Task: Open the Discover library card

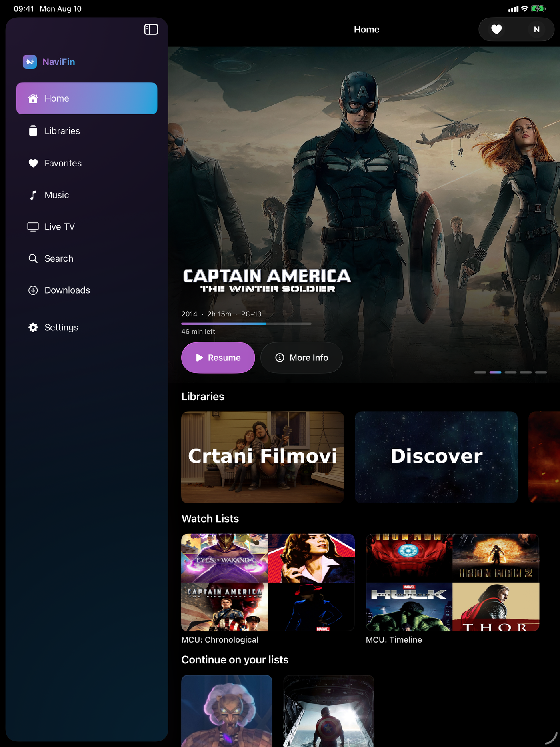Action: coord(436,457)
